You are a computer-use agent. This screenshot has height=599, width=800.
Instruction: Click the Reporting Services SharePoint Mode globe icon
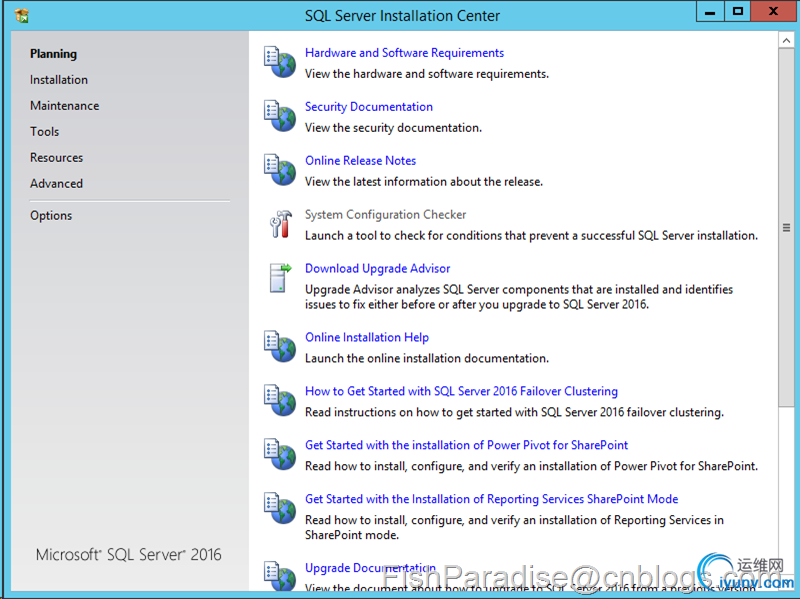pyautogui.click(x=280, y=508)
